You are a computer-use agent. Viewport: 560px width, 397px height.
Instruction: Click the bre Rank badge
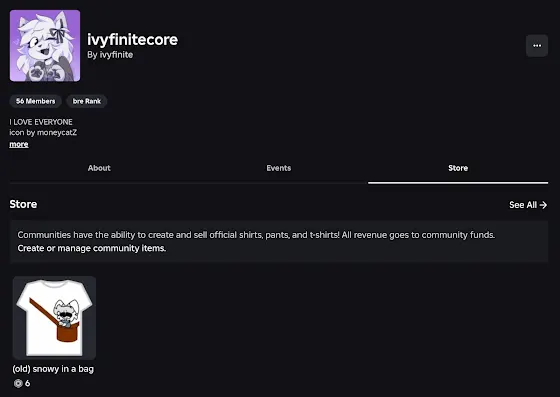pos(87,101)
